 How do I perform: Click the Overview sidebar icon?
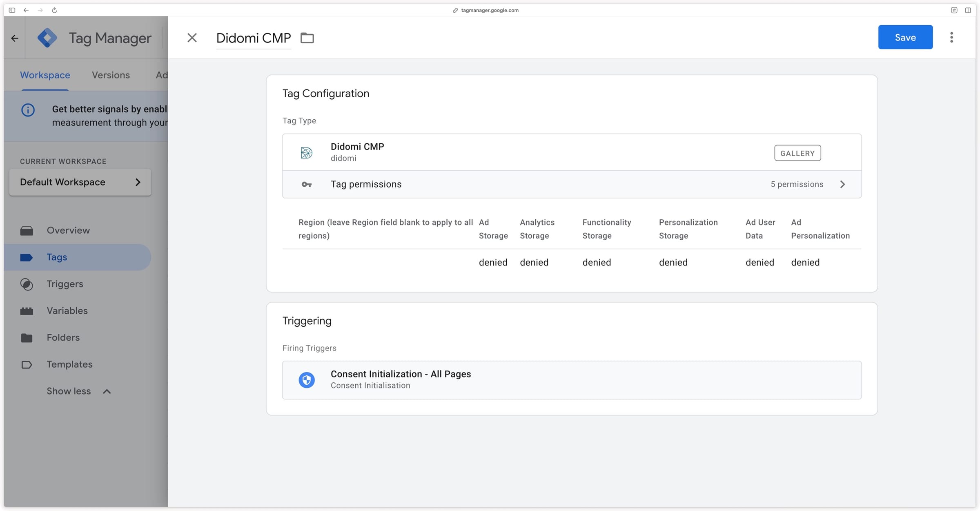point(27,231)
